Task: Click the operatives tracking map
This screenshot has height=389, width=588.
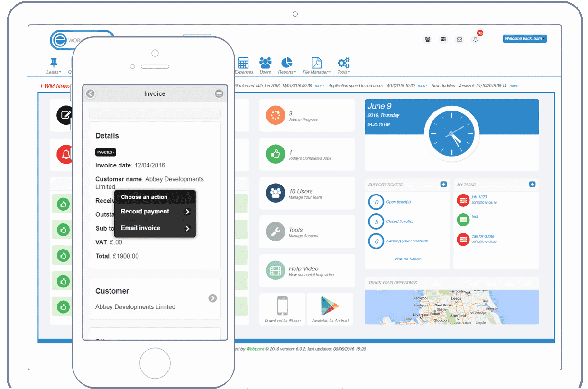Action: 452,307
